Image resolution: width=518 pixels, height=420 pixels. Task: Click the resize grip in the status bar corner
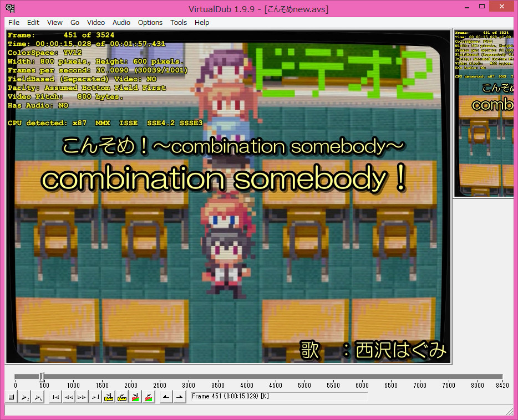[509, 411]
